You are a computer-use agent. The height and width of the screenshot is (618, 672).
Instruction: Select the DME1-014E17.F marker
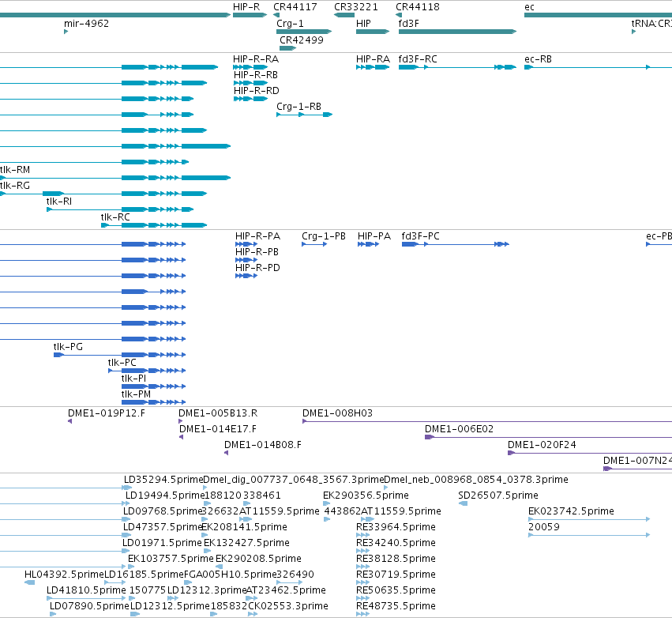[x=182, y=437]
